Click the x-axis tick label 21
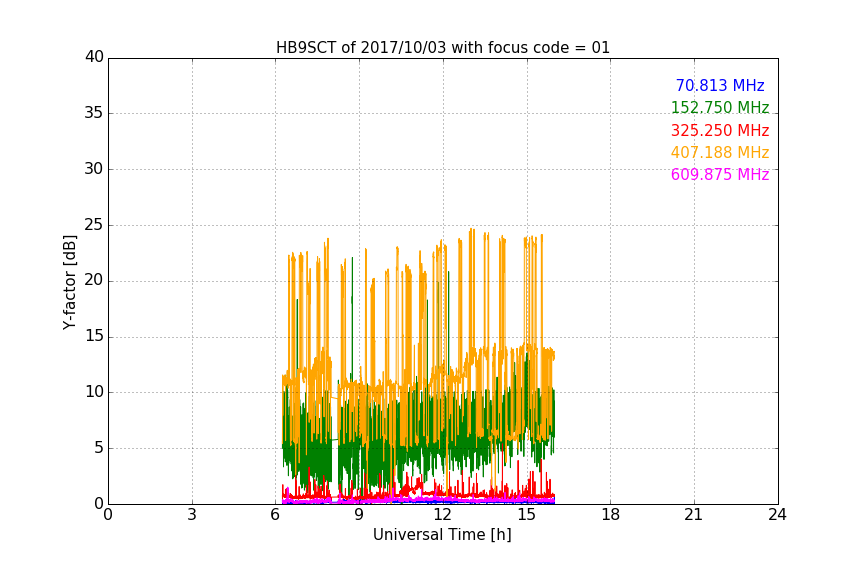 (x=694, y=515)
